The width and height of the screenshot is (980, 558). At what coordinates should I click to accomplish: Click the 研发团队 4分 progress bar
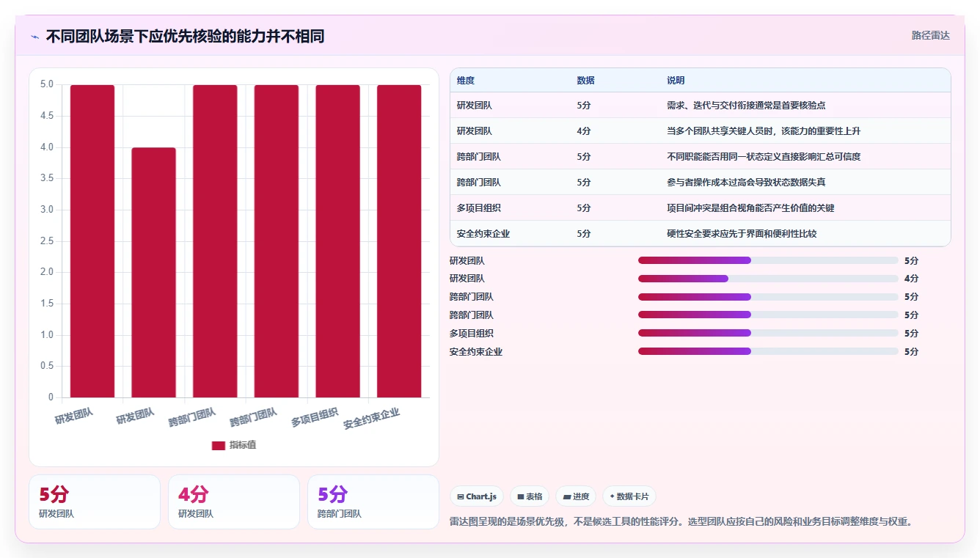click(x=768, y=279)
